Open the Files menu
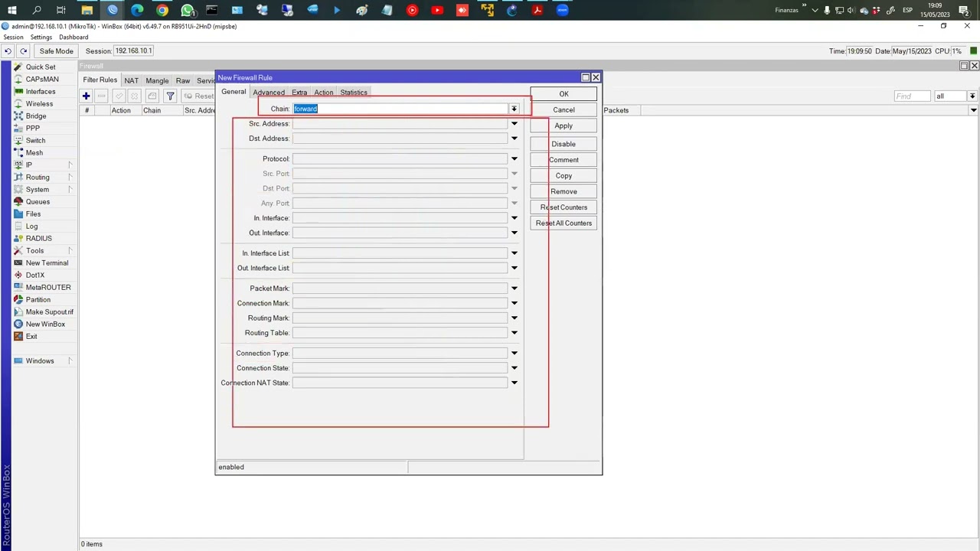Viewport: 980px width, 551px height. [33, 214]
